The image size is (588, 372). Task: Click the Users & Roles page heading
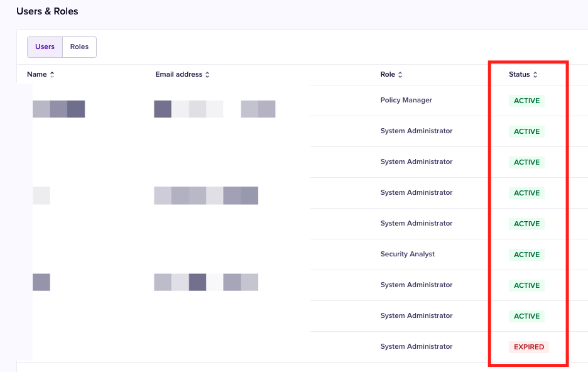(47, 11)
